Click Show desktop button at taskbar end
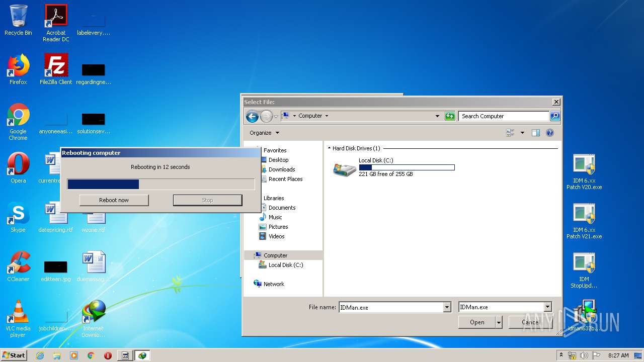The height and width of the screenshot is (362, 644). (x=638, y=355)
